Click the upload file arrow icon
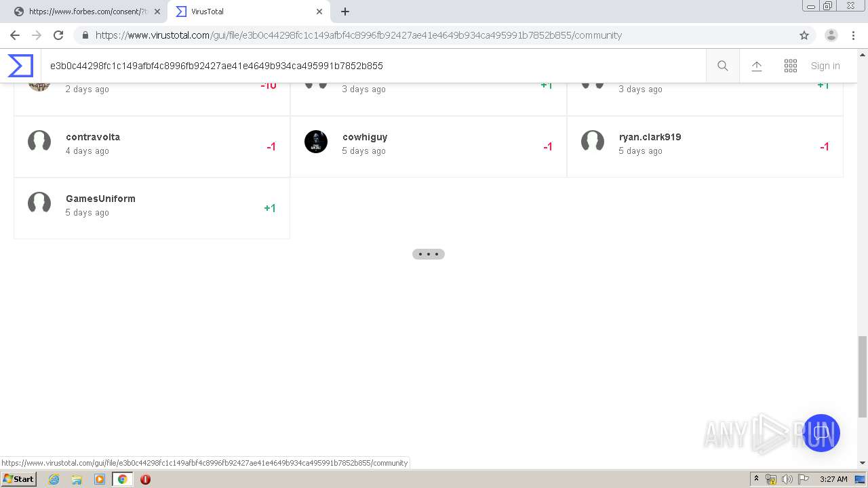The image size is (868, 488). (x=757, y=66)
